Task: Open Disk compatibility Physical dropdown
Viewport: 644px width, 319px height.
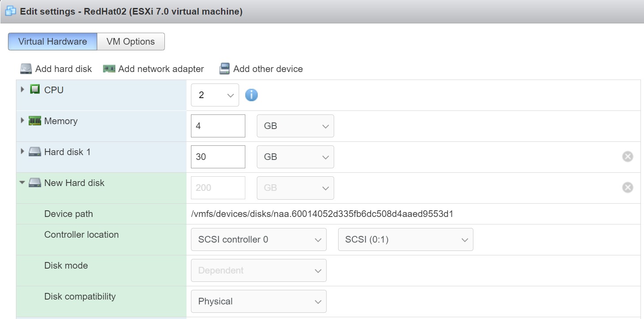Action: click(259, 301)
